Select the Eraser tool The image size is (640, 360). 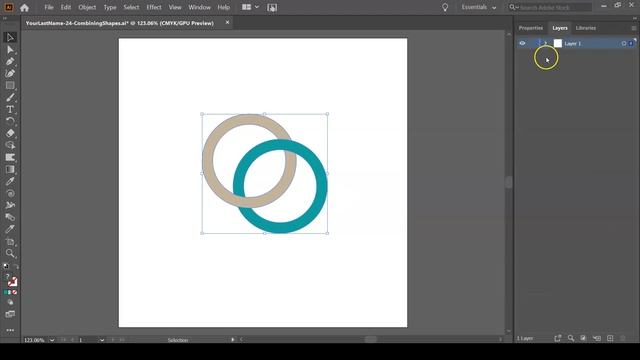point(10,133)
